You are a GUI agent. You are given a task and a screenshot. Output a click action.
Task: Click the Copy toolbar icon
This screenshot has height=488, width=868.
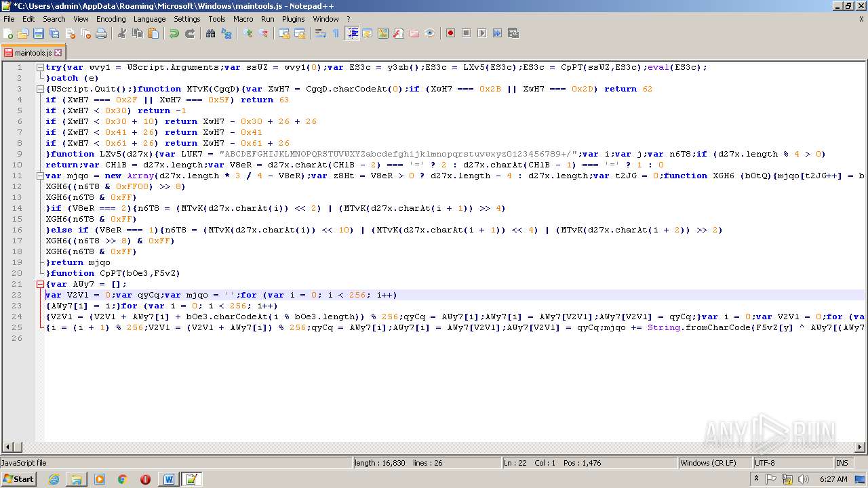click(138, 33)
